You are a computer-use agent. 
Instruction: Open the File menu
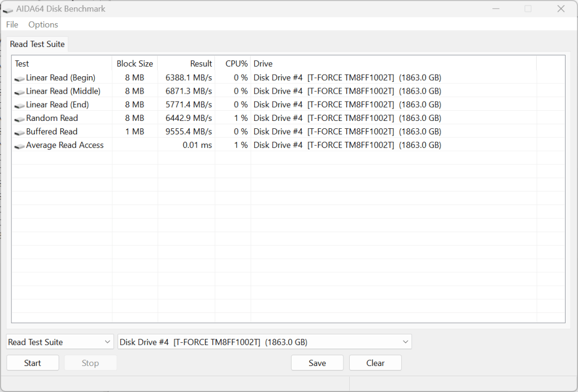click(11, 24)
